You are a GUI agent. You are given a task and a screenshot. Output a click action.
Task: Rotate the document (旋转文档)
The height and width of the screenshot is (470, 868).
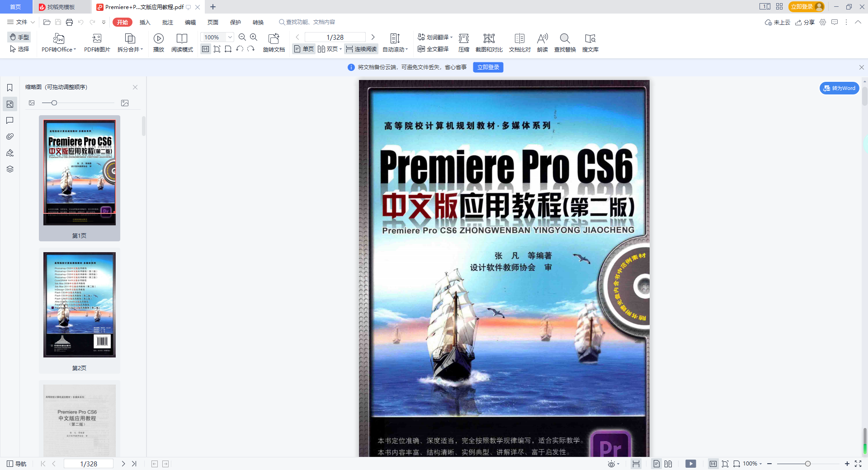click(x=274, y=43)
